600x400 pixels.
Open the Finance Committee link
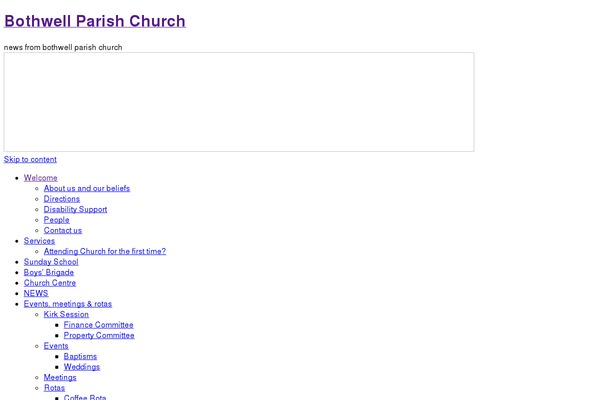point(98,325)
